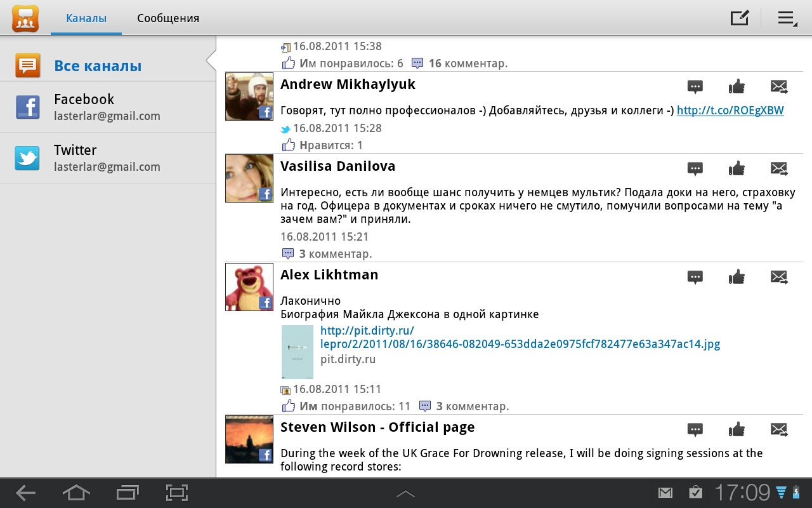Compose a new post with pencil icon
This screenshot has height=508, width=812.
click(x=740, y=18)
